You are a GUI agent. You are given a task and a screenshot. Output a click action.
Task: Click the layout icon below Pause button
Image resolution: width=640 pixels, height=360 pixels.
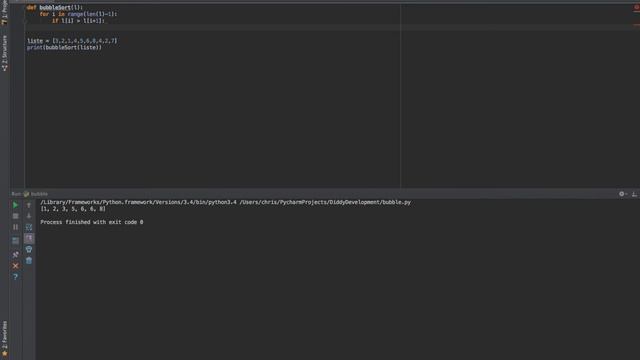(16, 241)
